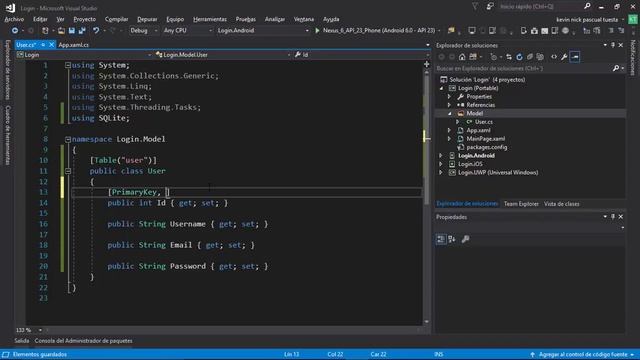Click Agregar al control de código fuente

point(583,354)
